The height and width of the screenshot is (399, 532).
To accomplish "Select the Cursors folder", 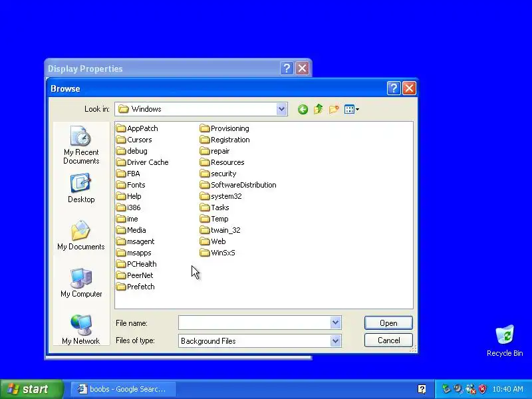I will (x=134, y=140).
